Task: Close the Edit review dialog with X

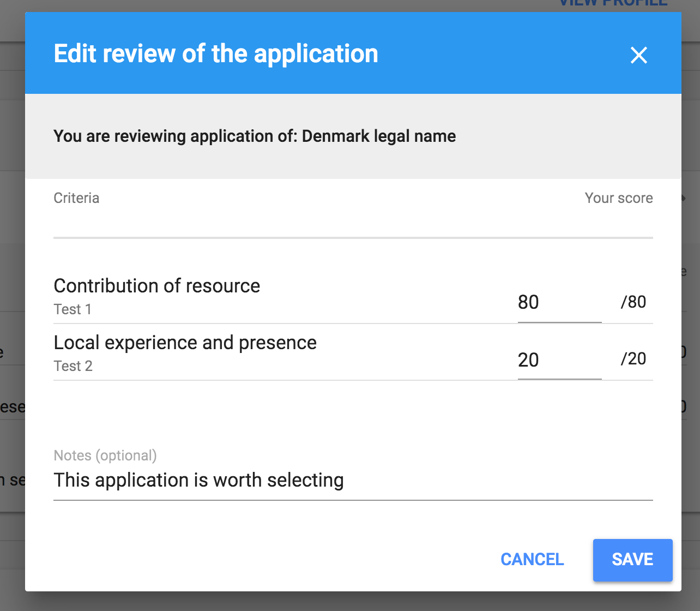Action: tap(638, 55)
